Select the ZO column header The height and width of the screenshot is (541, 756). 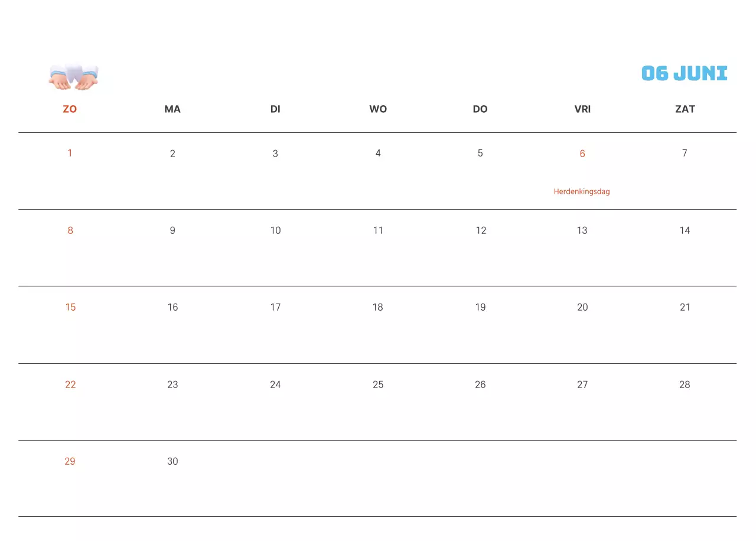coord(70,109)
